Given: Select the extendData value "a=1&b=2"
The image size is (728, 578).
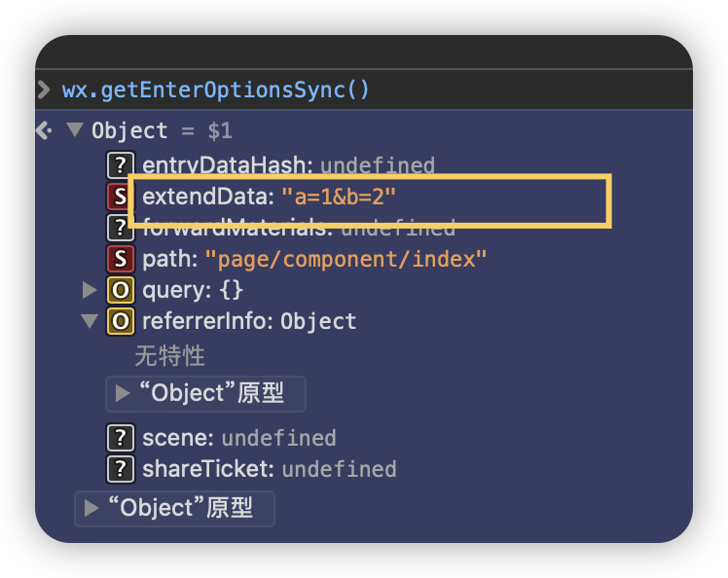Looking at the screenshot, I should (339, 197).
